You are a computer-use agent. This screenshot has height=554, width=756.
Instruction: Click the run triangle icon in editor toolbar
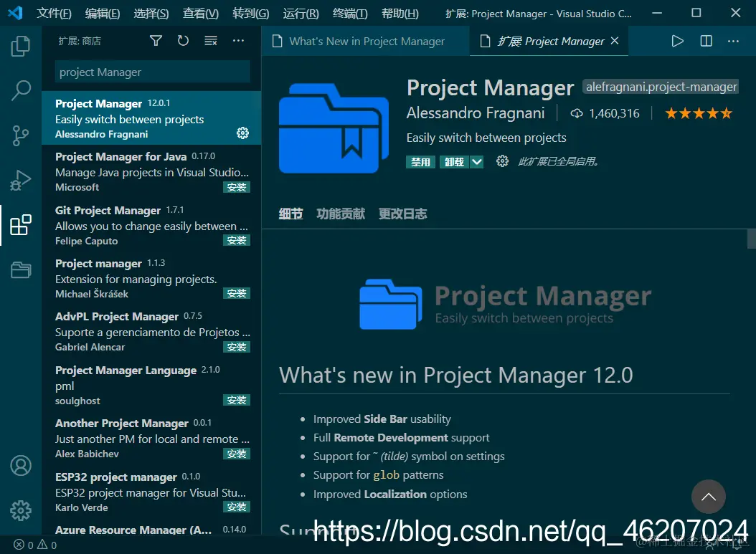677,41
